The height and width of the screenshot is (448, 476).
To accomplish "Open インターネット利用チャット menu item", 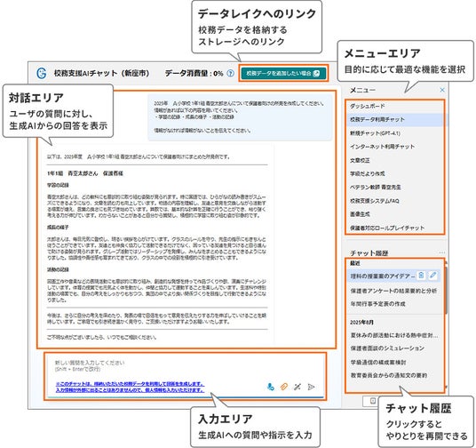I will click(x=382, y=147).
